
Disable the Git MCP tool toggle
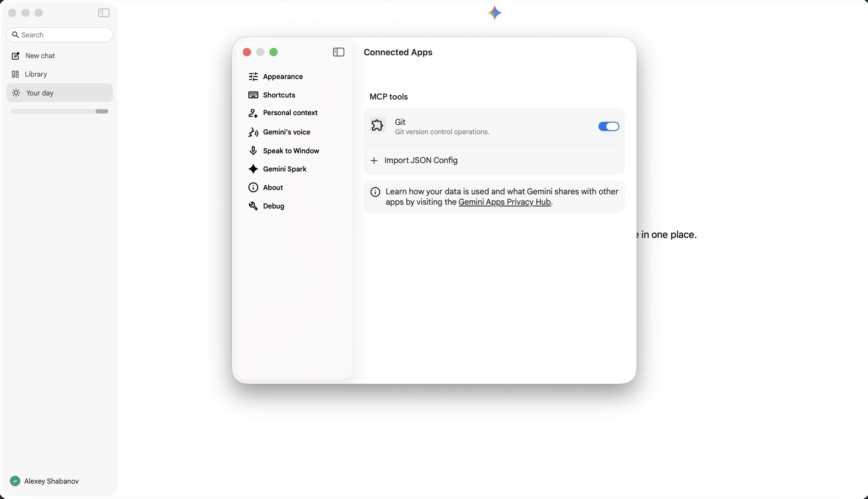[609, 126]
